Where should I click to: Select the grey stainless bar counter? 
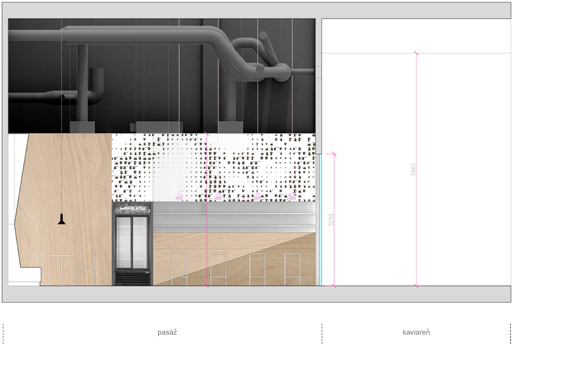234,217
